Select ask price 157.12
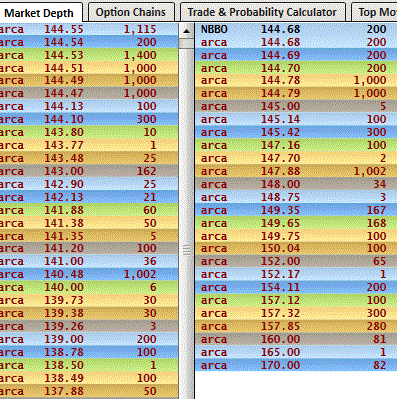This screenshot has height=399, width=397. 280,300
